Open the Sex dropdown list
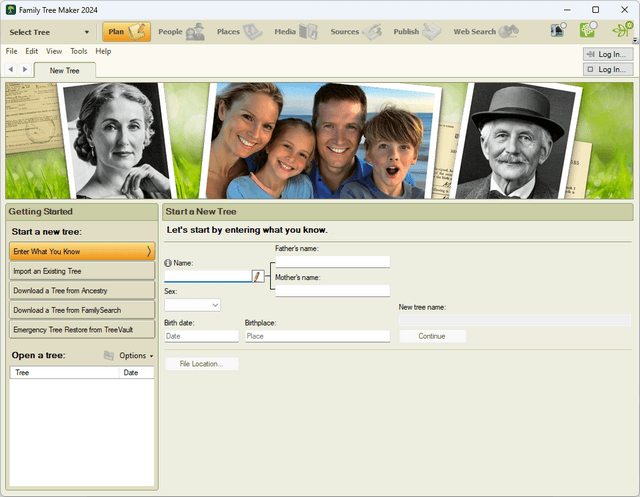The width and height of the screenshot is (640, 497). 192,305
